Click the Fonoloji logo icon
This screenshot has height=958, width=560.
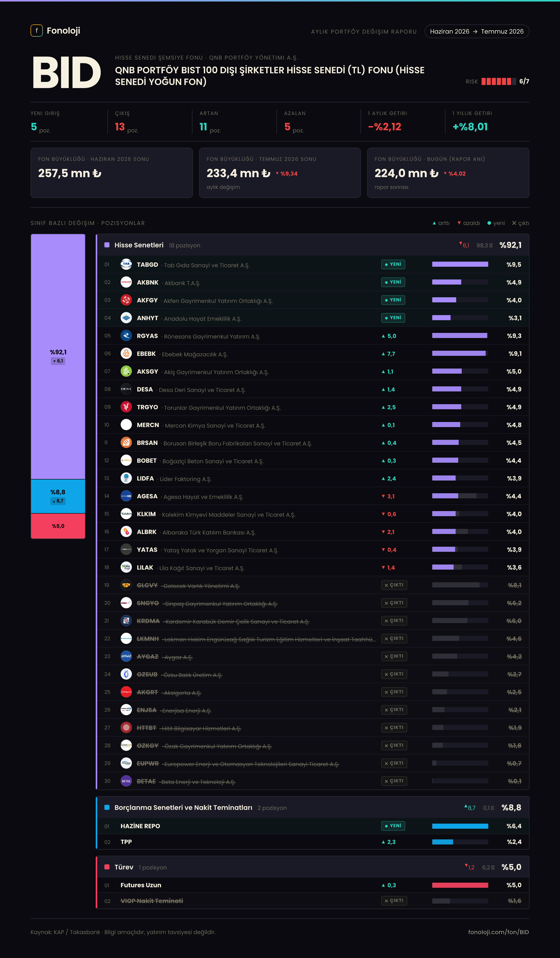36,30
